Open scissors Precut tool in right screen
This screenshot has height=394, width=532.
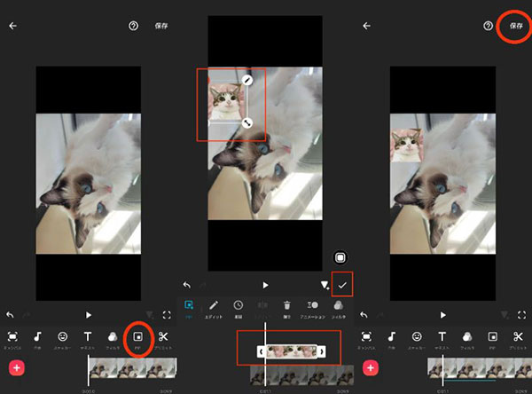point(518,336)
